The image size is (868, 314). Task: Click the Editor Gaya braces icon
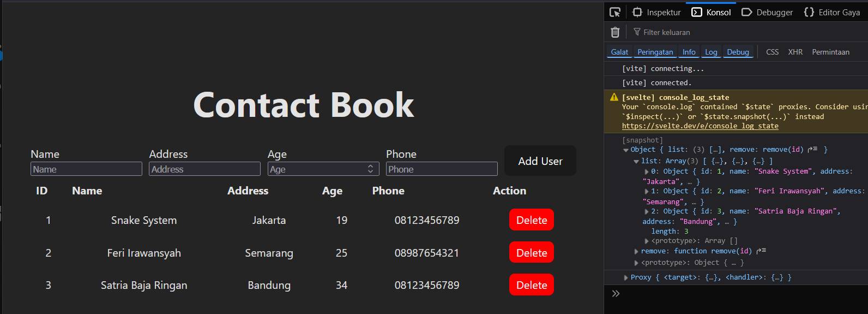809,12
